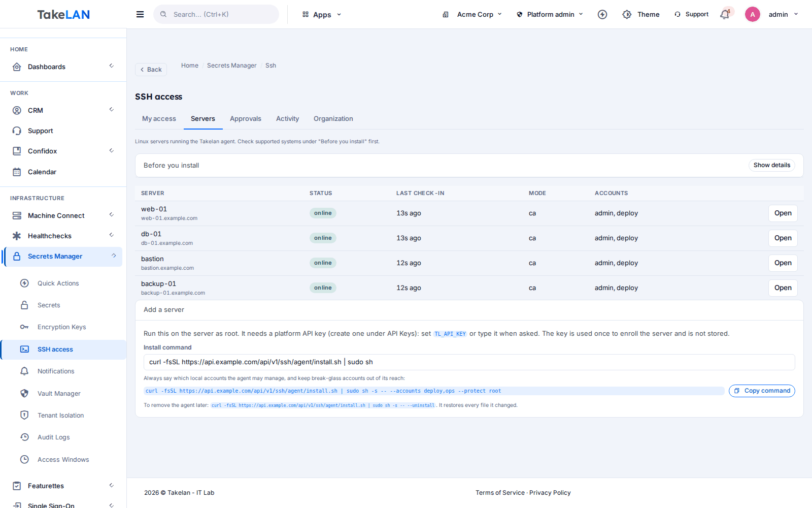Open the web-01 server
Image resolution: width=812 pixels, height=508 pixels.
click(783, 213)
